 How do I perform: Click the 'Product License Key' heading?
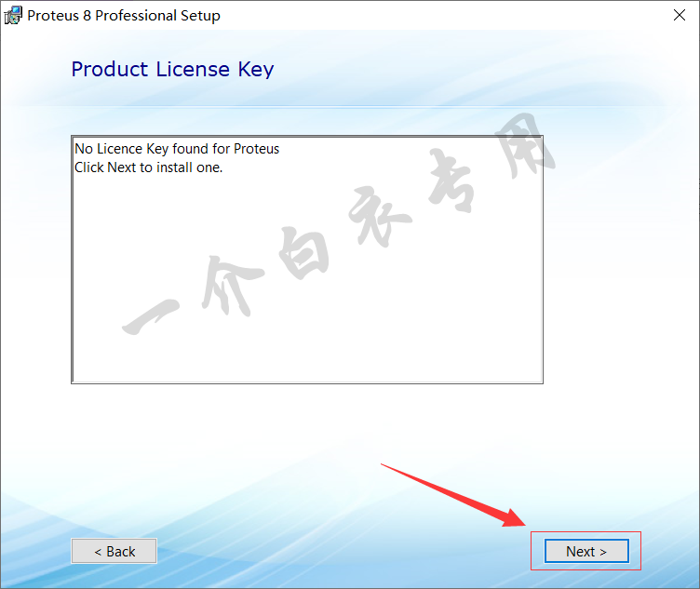[172, 70]
